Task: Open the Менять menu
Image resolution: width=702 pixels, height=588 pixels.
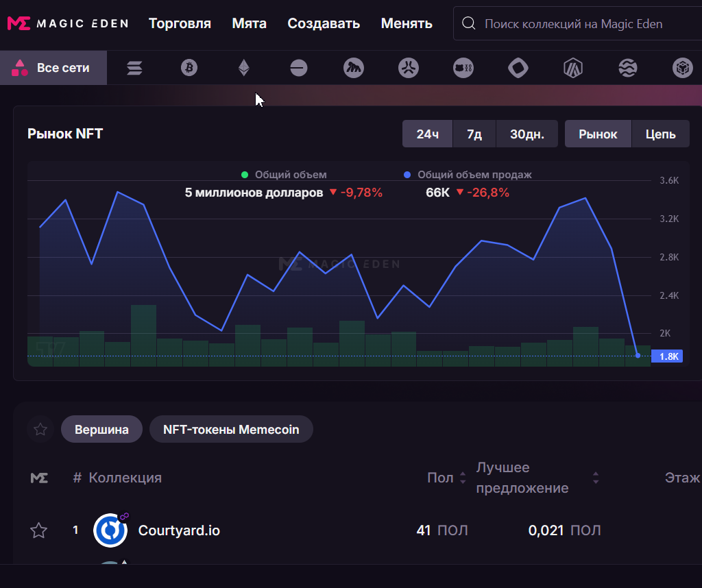Action: coord(407,23)
